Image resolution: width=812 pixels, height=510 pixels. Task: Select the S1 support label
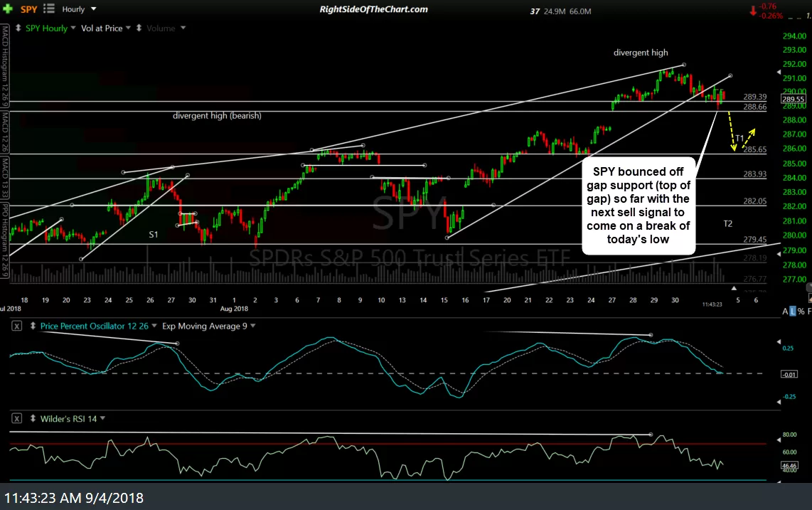point(154,234)
